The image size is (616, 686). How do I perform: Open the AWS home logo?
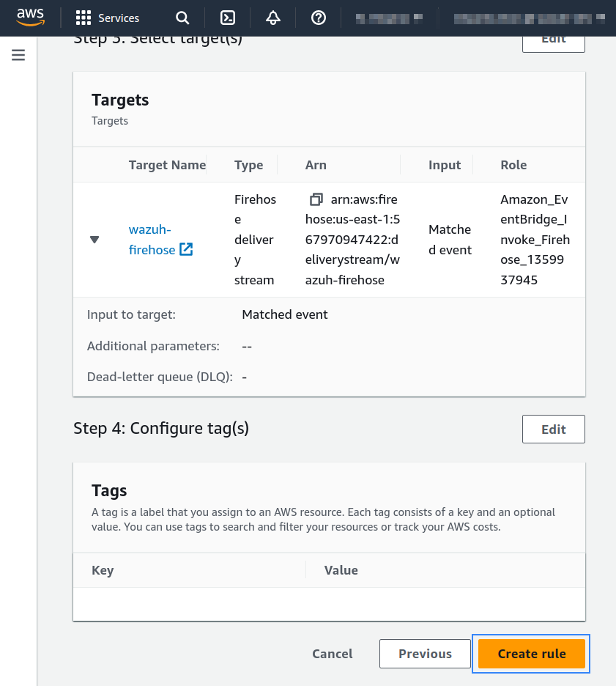(30, 18)
